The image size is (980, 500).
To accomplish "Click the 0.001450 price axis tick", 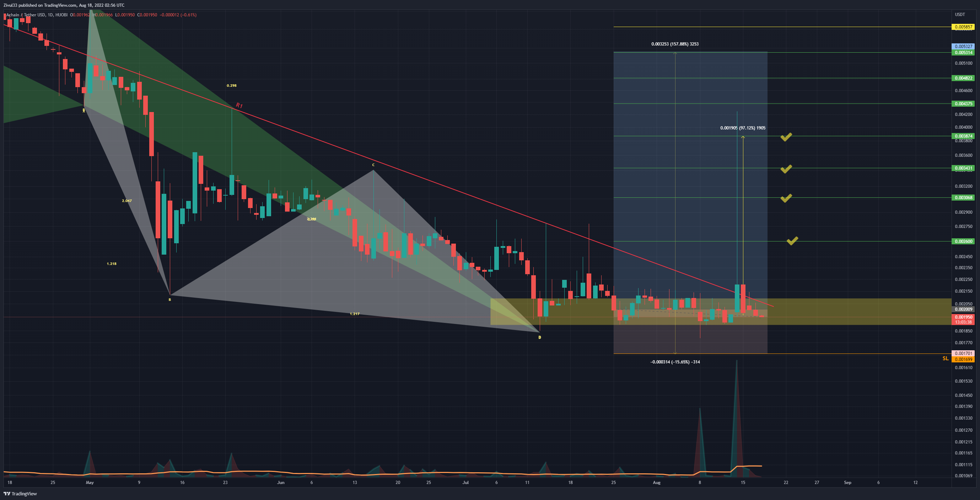I will [963, 395].
